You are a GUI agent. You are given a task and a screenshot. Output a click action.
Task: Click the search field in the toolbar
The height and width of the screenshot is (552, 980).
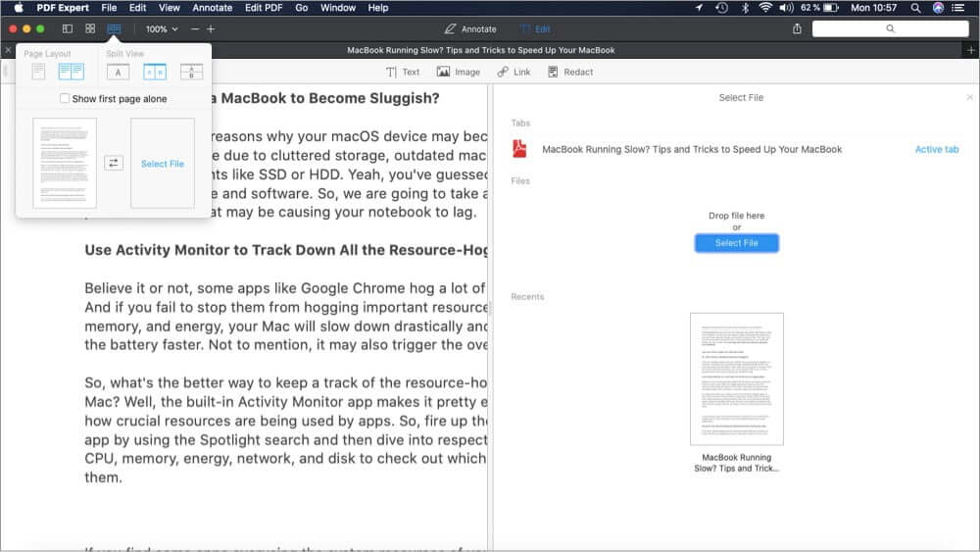click(x=890, y=28)
